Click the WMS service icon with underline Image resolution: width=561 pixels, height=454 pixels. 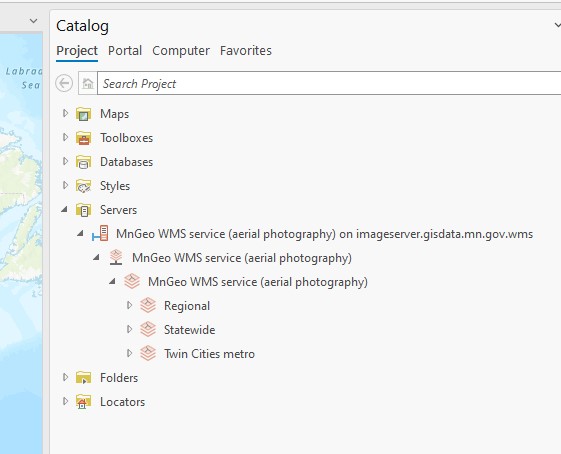116,257
